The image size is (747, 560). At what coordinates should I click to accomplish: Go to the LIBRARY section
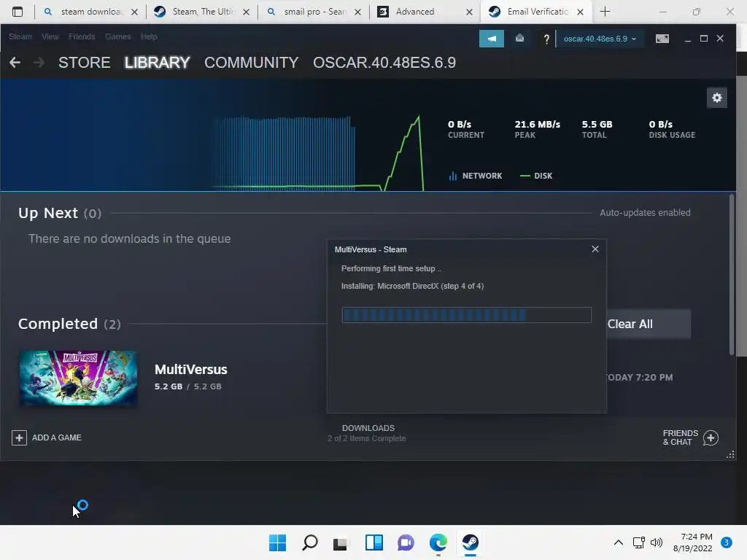tap(158, 63)
